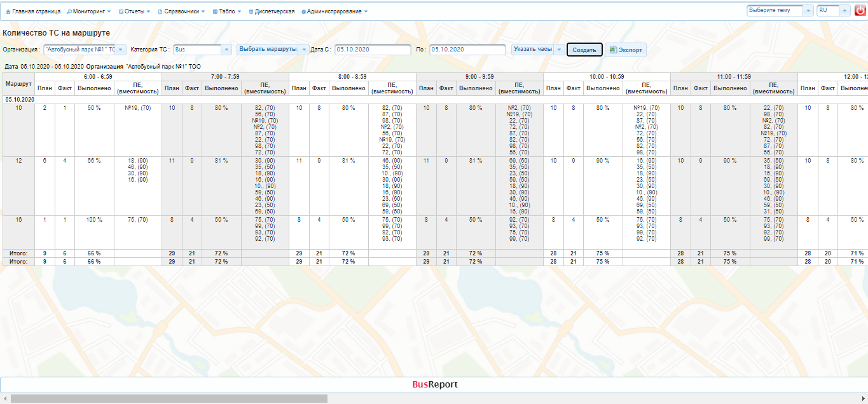Open the Табло menu
The image size is (868, 404).
pos(228,11)
